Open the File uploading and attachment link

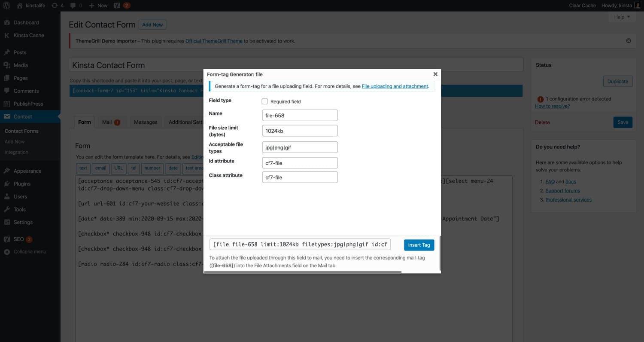coord(395,86)
